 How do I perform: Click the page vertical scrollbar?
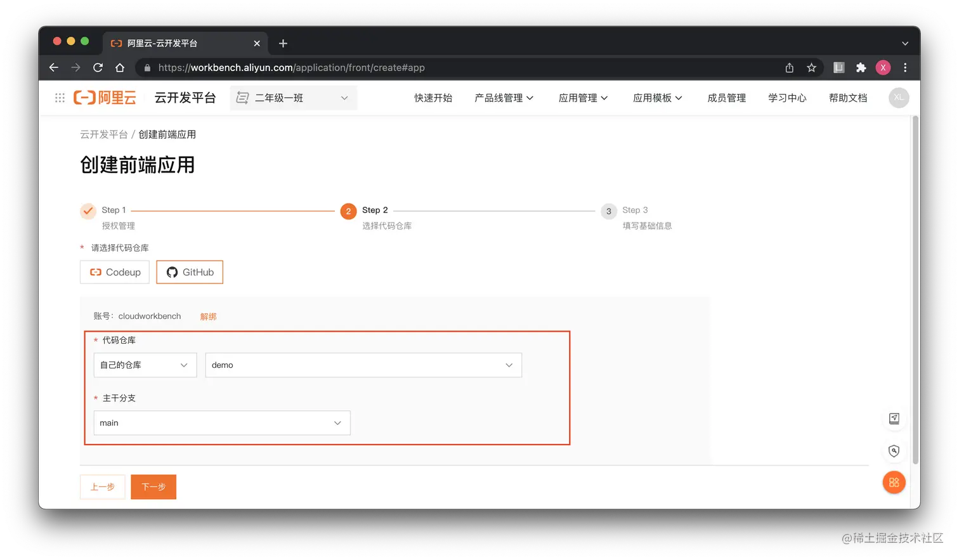[915, 290]
